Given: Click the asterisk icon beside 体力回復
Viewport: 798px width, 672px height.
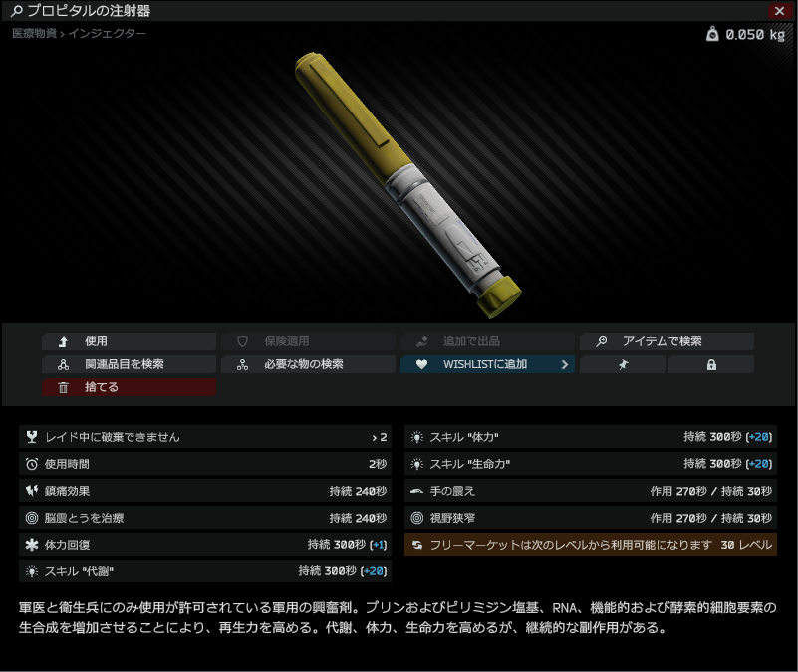Looking at the screenshot, I should pos(32,545).
